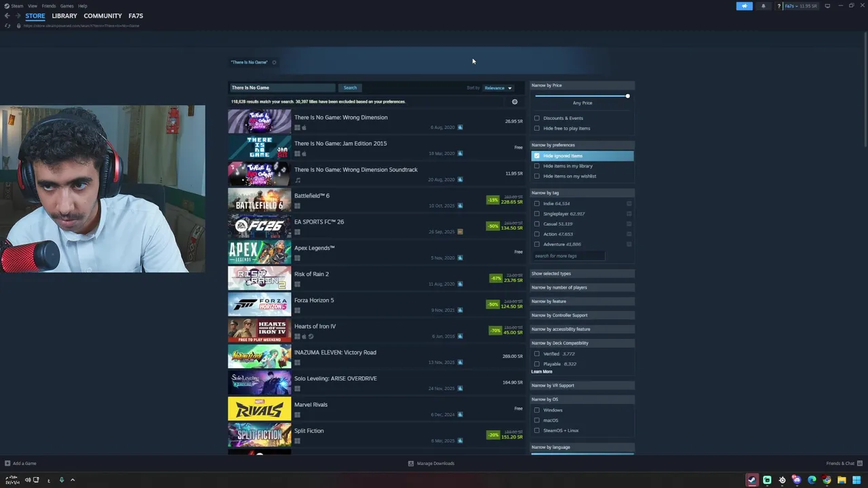The image size is (868, 488).
Task: Check Hide items in my library
Action: (x=537, y=166)
